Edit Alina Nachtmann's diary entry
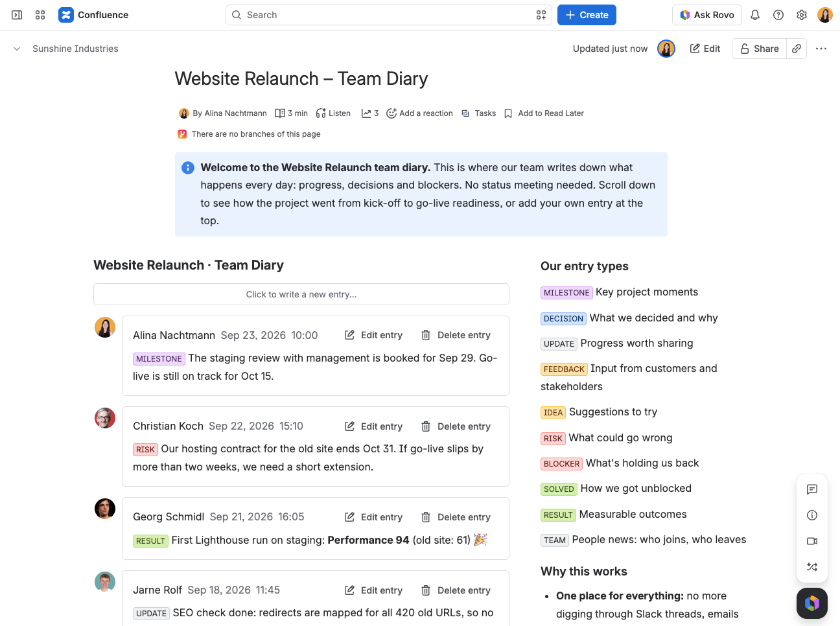This screenshot has width=840, height=626. coord(373,335)
